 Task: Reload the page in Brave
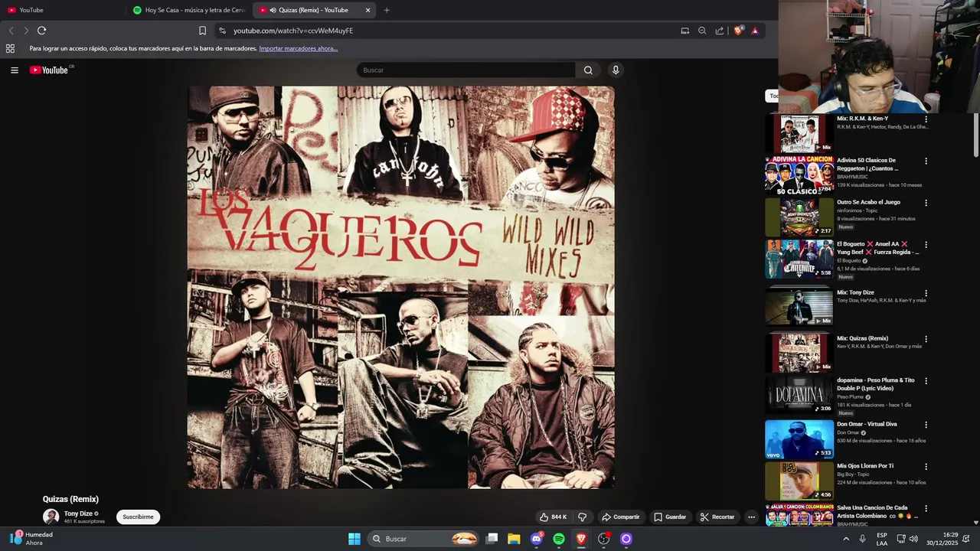click(41, 31)
